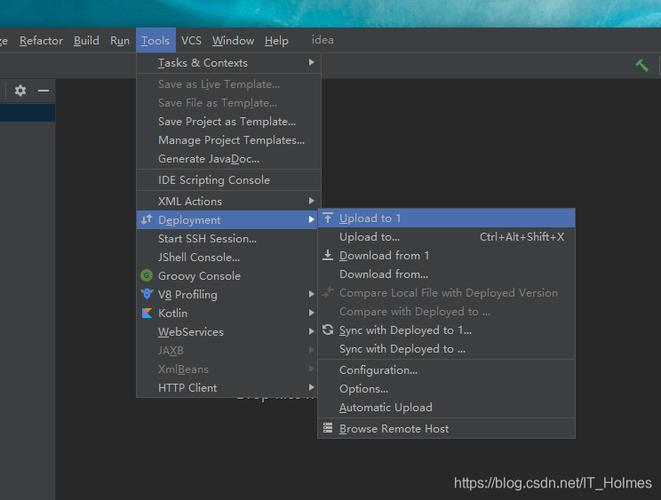This screenshot has height=500, width=661.
Task: Click the Sync with Deployed refresh icon
Action: click(328, 330)
